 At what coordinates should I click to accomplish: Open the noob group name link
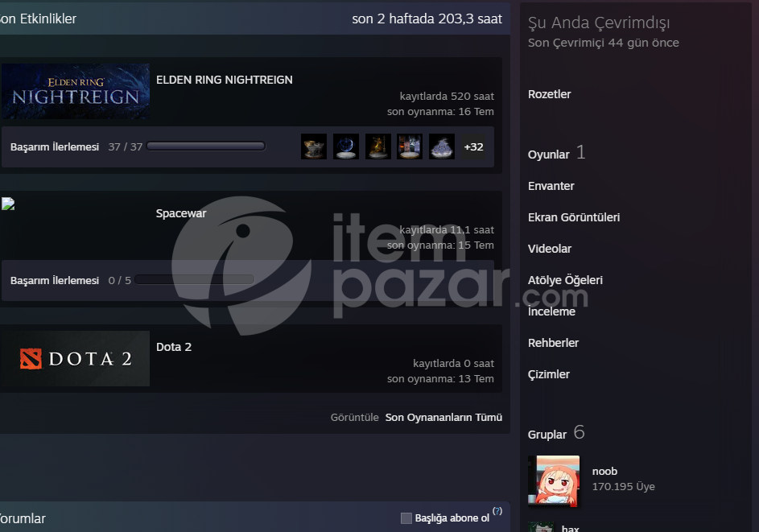coord(604,472)
